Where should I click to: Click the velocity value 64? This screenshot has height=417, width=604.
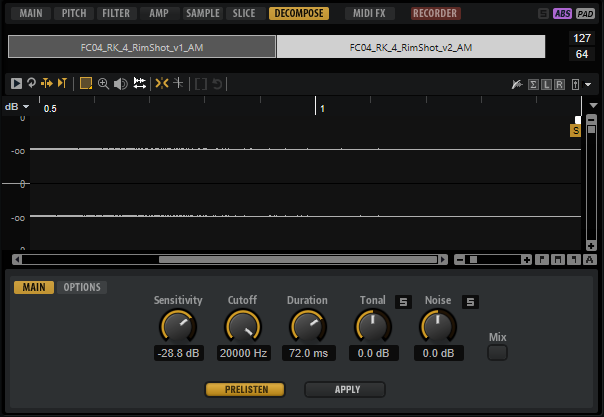click(582, 54)
